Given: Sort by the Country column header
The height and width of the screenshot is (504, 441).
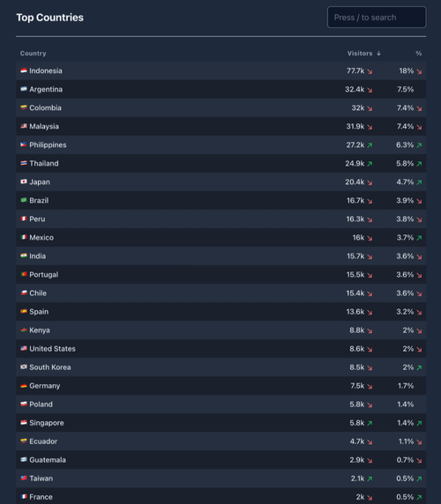Looking at the screenshot, I should [x=34, y=54].
